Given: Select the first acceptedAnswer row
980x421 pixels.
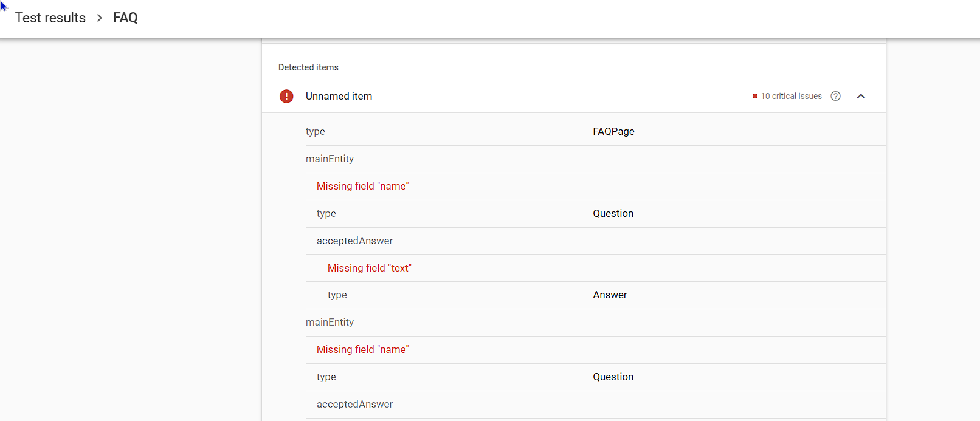Looking at the screenshot, I should tap(354, 241).
